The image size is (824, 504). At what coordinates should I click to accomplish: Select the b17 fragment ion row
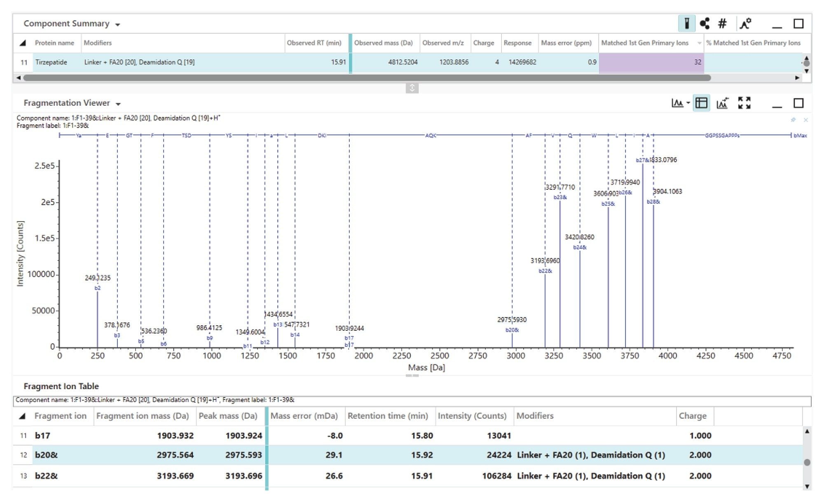(x=408, y=436)
